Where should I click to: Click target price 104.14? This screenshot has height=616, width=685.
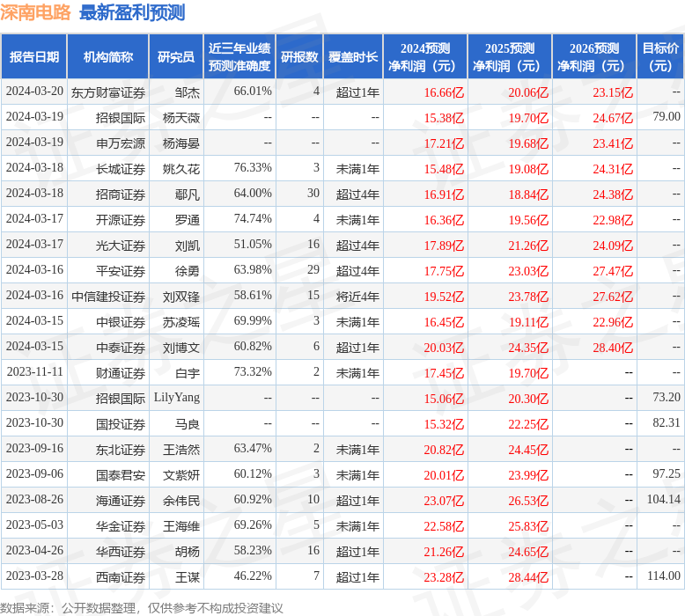[664, 500]
